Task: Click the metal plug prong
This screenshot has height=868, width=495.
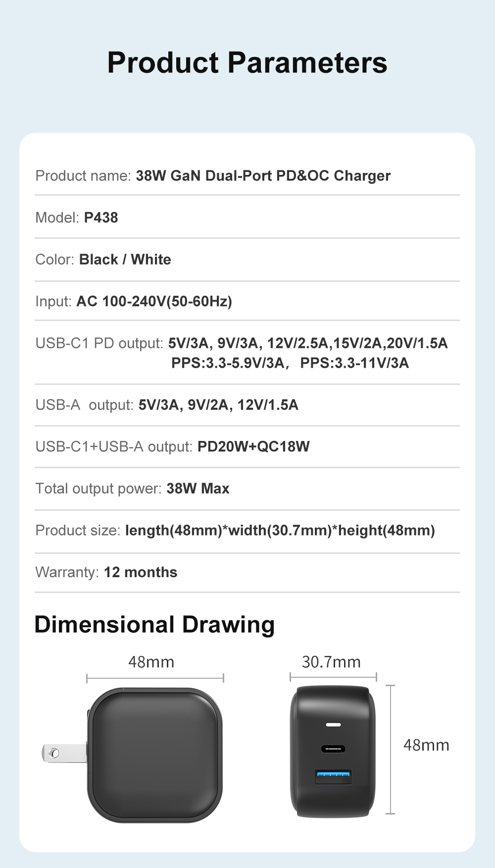Action: click(x=64, y=753)
